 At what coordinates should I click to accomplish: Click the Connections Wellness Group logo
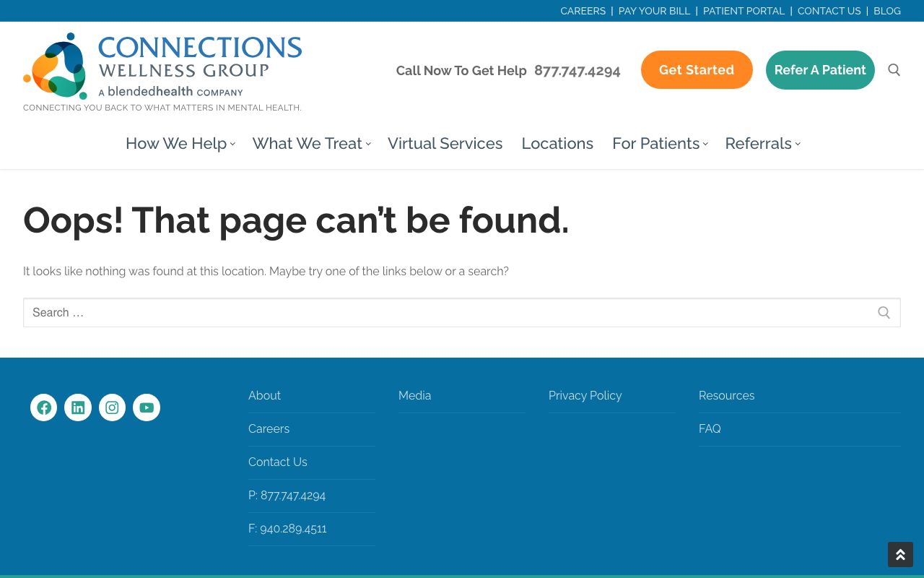click(x=162, y=66)
